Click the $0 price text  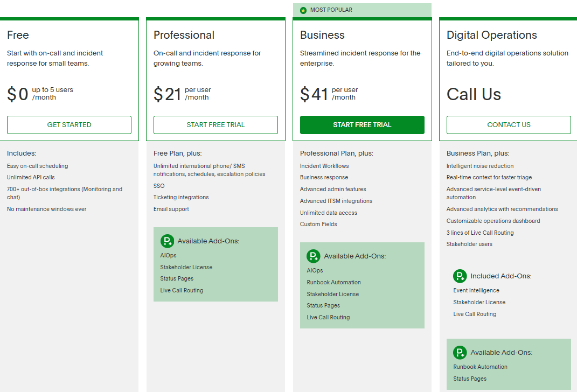pos(18,94)
